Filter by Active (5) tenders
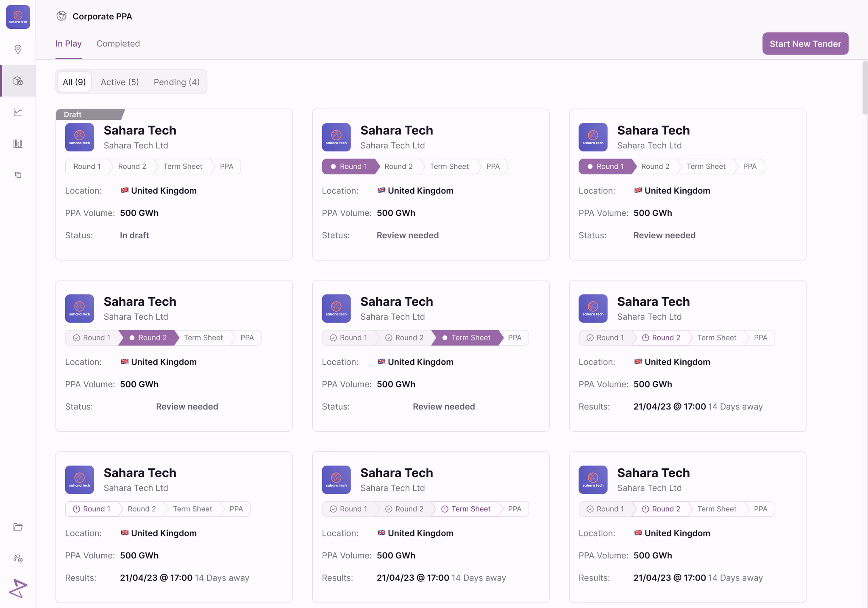The height and width of the screenshot is (608, 868). click(120, 82)
